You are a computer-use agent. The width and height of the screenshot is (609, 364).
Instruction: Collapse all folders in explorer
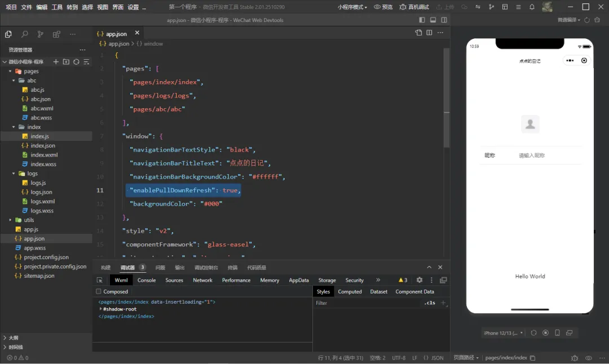coord(86,62)
